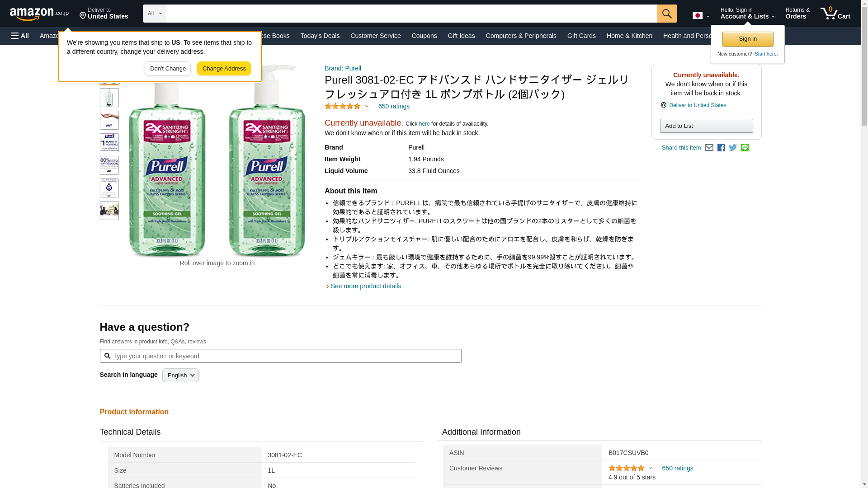Open the 650 ratings link near title

tap(393, 106)
